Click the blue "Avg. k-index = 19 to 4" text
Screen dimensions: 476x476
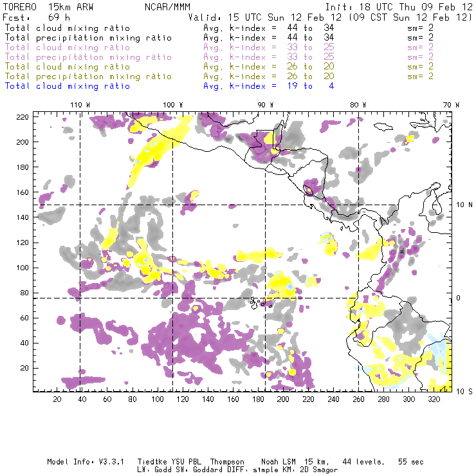(269, 86)
